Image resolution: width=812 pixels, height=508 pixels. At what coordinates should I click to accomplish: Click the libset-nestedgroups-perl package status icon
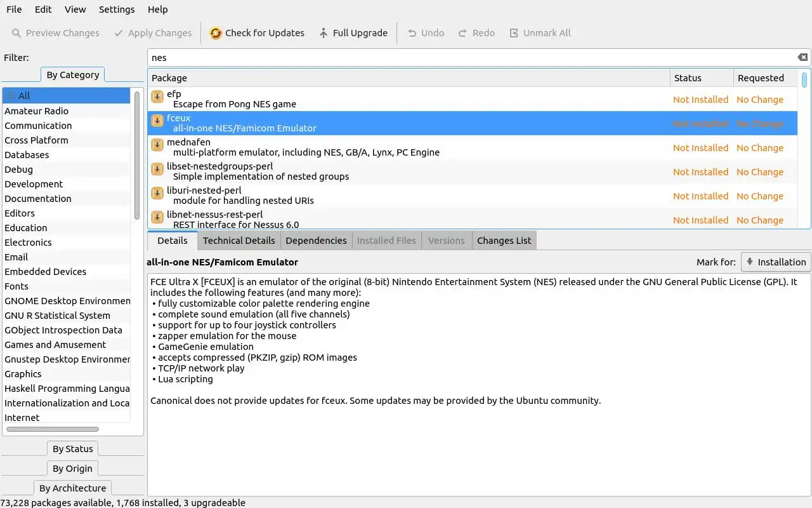click(157, 170)
